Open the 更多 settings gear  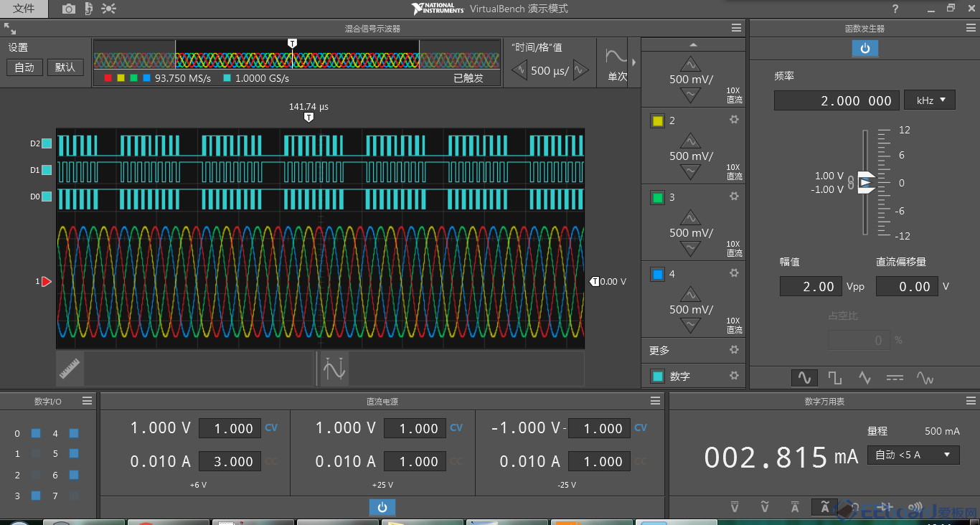(x=734, y=350)
